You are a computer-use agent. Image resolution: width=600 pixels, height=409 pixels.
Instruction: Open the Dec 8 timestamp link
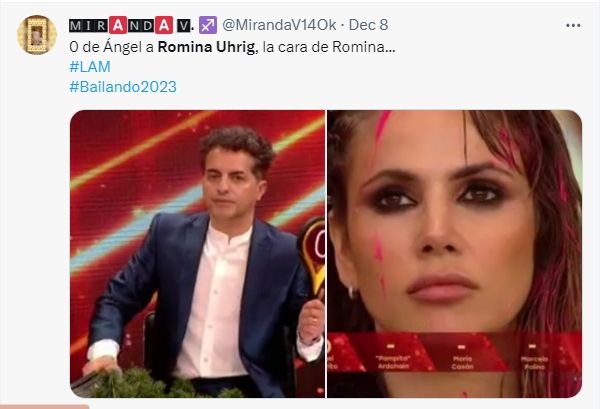(368, 25)
